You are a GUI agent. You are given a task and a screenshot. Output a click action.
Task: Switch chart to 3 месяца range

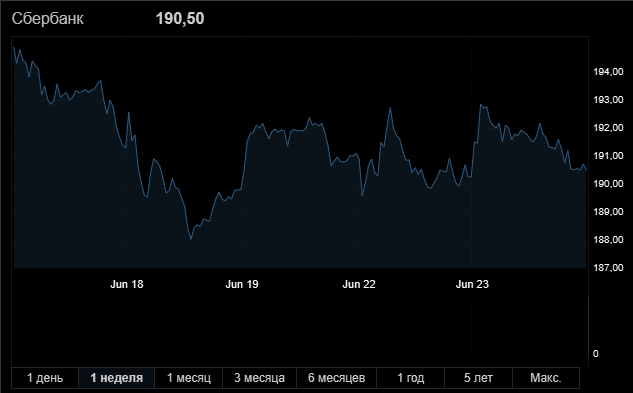point(259,378)
